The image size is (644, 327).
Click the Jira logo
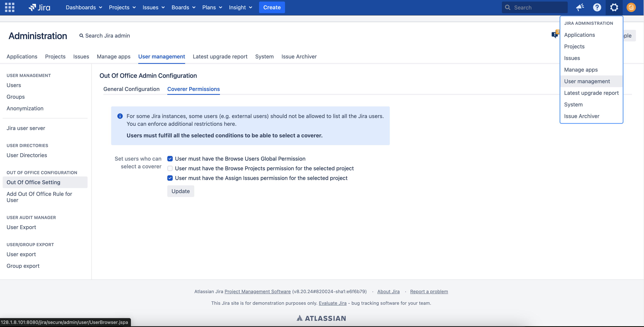point(39,7)
